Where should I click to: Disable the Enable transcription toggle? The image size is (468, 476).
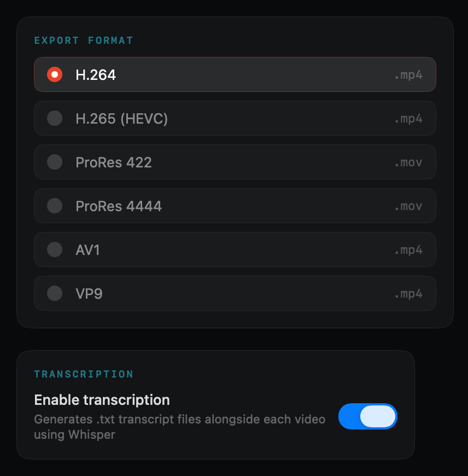click(x=367, y=416)
